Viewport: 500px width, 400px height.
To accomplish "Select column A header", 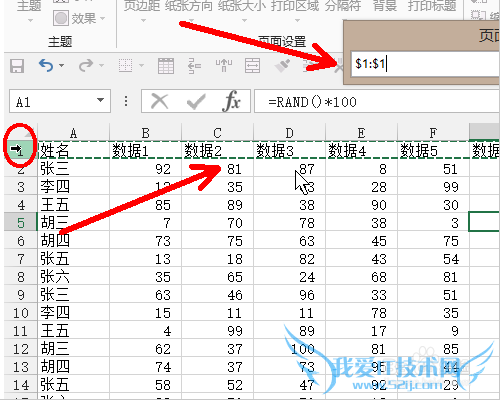I will pyautogui.click(x=73, y=133).
